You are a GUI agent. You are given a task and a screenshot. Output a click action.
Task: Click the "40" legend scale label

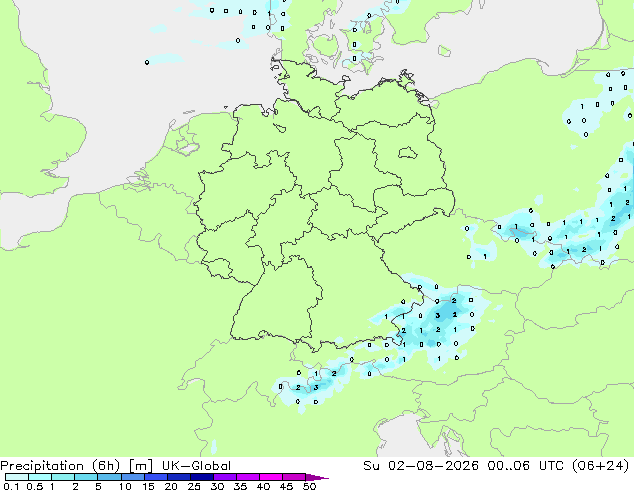click(264, 486)
